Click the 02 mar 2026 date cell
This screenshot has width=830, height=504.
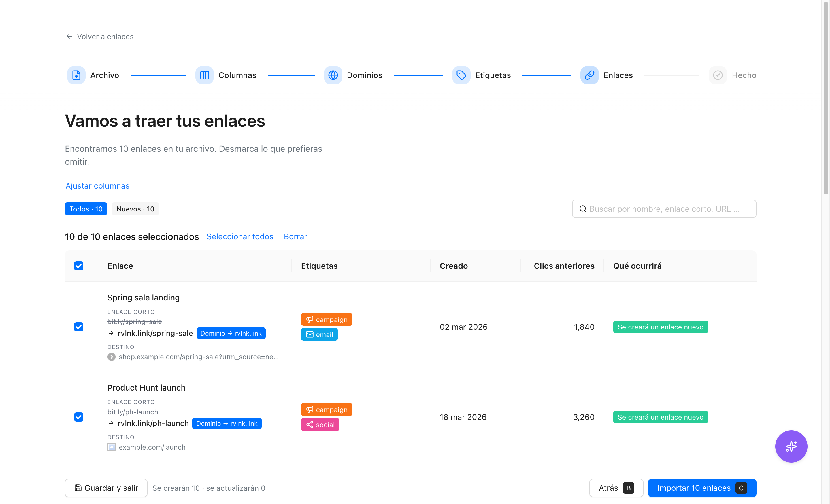[463, 327]
